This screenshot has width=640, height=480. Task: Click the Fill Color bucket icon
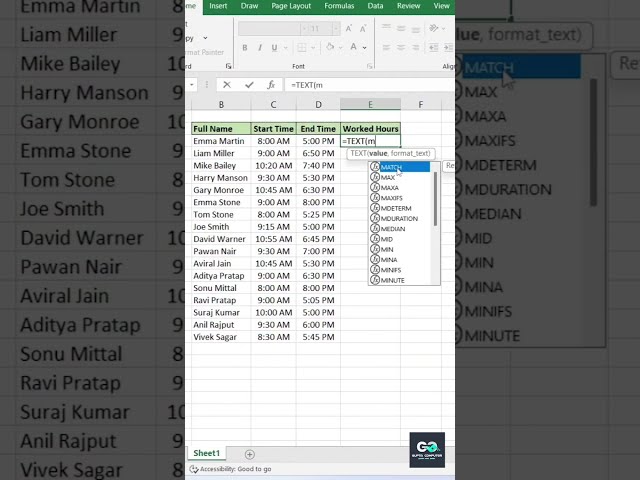click(330, 47)
